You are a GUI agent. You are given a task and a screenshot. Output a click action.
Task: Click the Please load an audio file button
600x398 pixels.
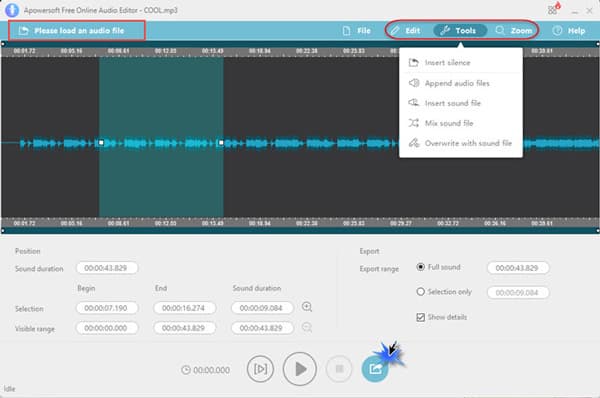pyautogui.click(x=77, y=31)
